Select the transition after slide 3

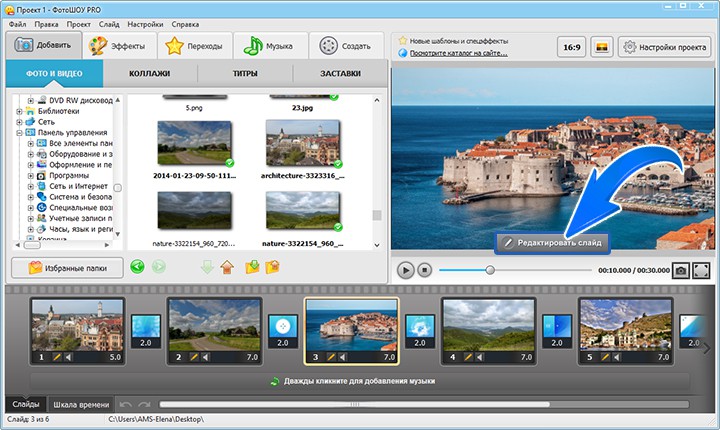point(420,331)
